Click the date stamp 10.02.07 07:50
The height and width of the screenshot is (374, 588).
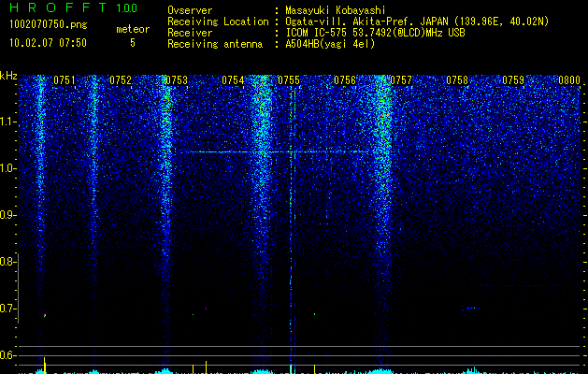click(48, 43)
